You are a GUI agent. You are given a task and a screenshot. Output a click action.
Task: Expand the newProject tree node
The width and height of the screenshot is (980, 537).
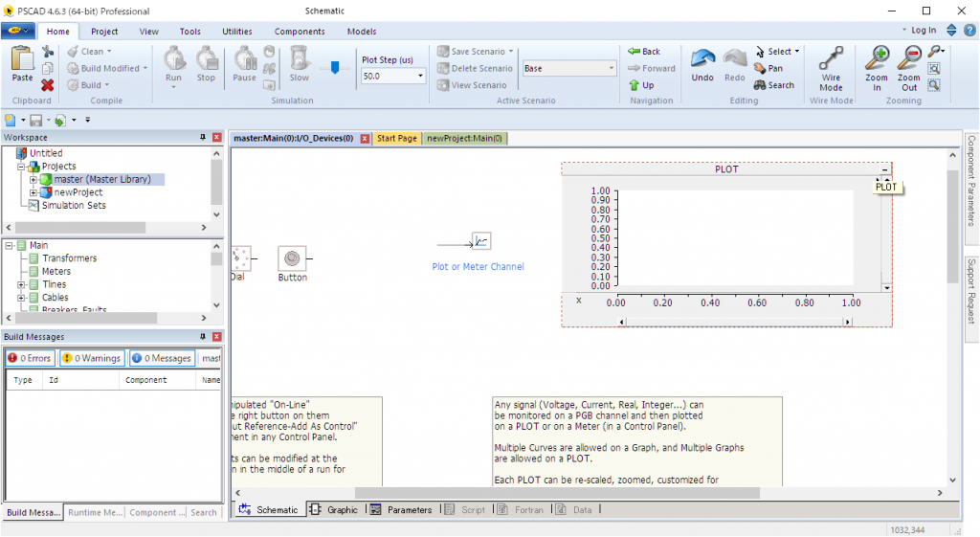pos(33,192)
